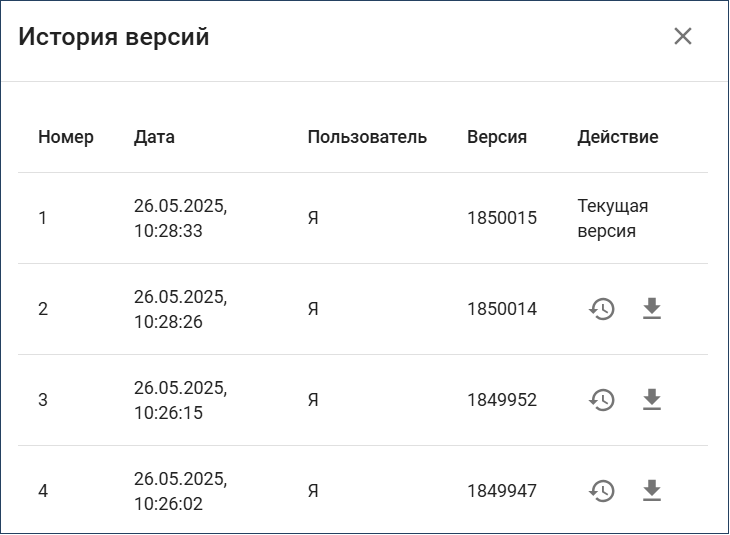The image size is (730, 535).
Task: Click the date 26.05.2025, 10:26:15 cell
Action: pyautogui.click(x=181, y=400)
